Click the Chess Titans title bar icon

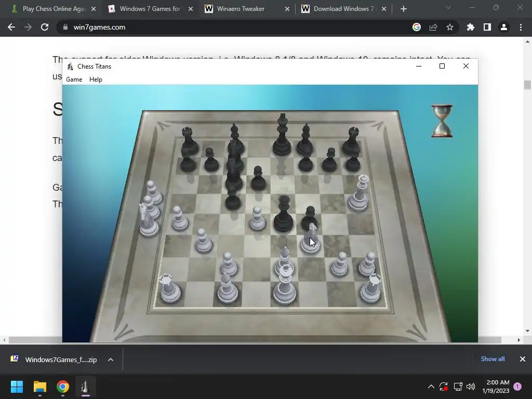[x=70, y=66]
